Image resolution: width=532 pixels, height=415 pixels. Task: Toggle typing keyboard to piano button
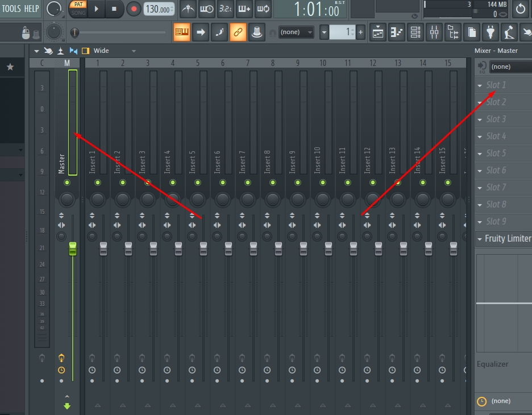pyautogui.click(x=182, y=32)
